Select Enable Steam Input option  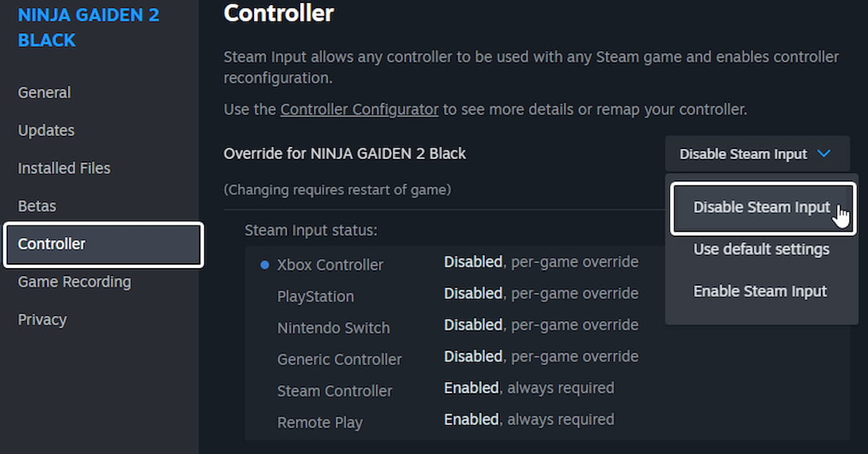760,291
